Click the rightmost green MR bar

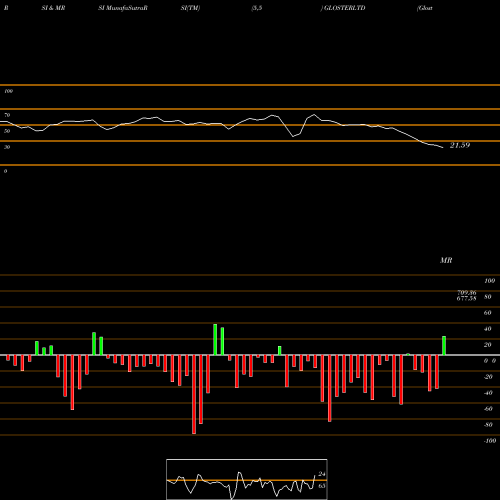click(x=444, y=346)
